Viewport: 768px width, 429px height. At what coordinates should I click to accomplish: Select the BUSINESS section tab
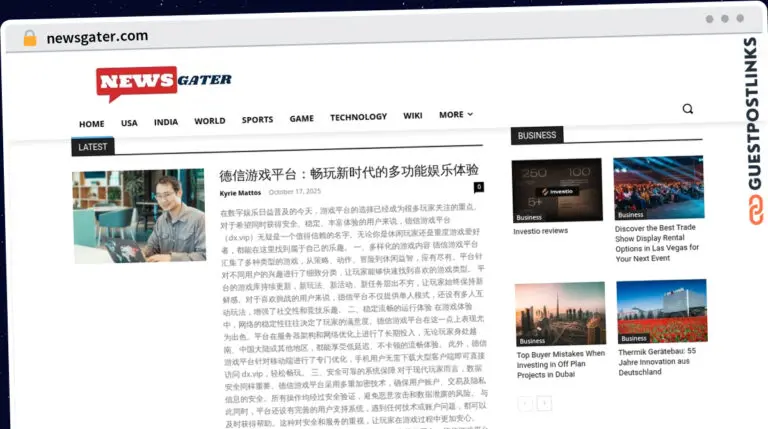point(537,135)
